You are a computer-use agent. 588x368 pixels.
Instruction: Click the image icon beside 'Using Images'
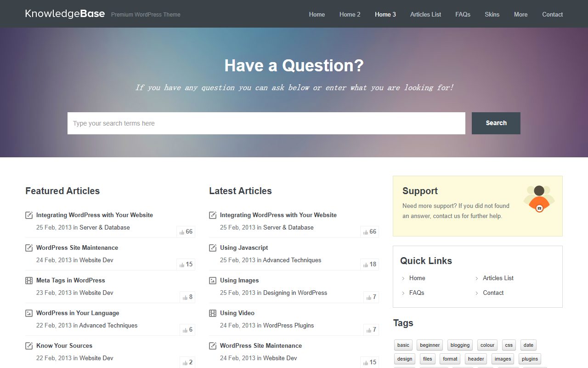click(x=213, y=280)
